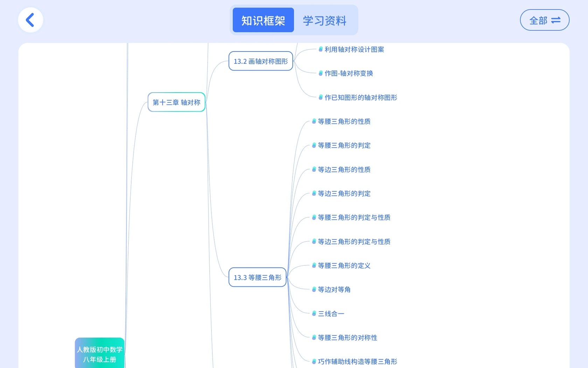Select the 第十三章 轴对称 chapter node
The image size is (588, 368).
[176, 102]
